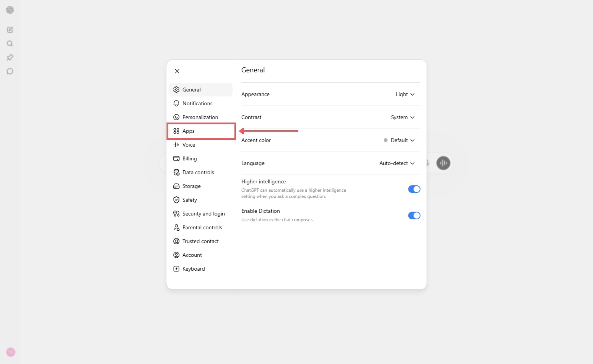Select the Safety settings label

(190, 200)
